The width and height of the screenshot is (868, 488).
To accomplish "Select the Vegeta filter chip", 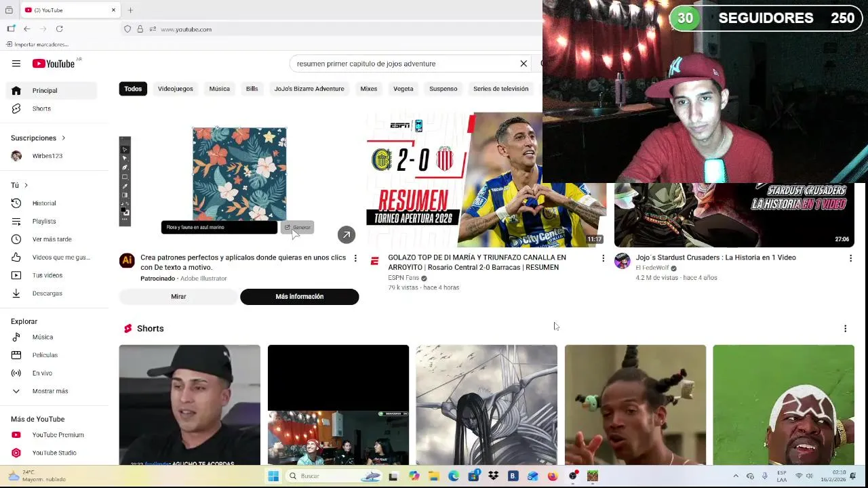I will 403,89.
